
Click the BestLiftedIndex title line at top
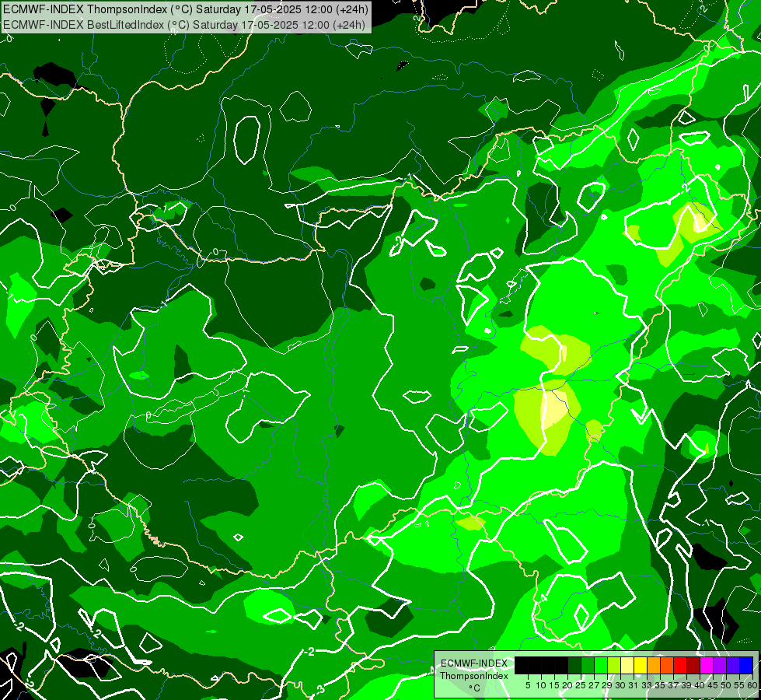[x=184, y=25]
